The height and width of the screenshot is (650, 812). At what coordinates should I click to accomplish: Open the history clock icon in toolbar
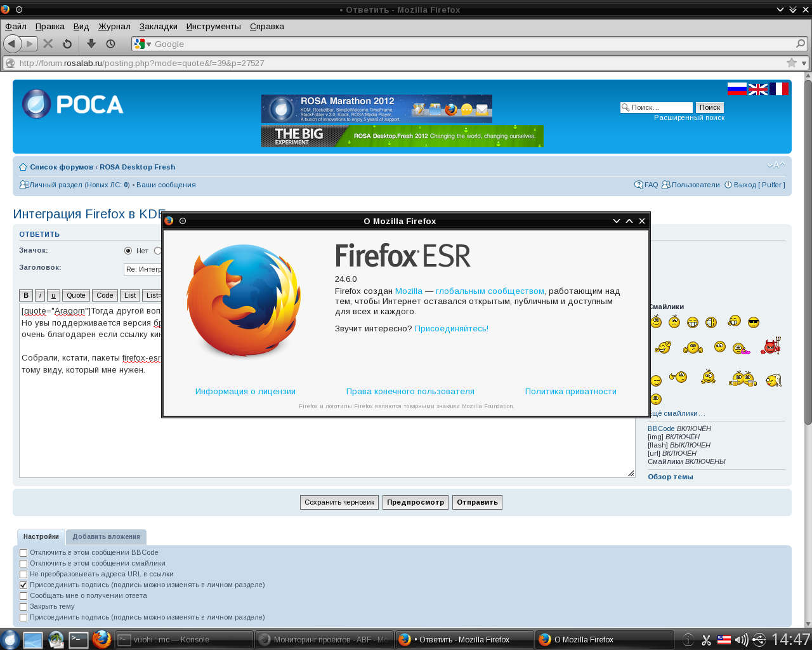[x=110, y=44]
